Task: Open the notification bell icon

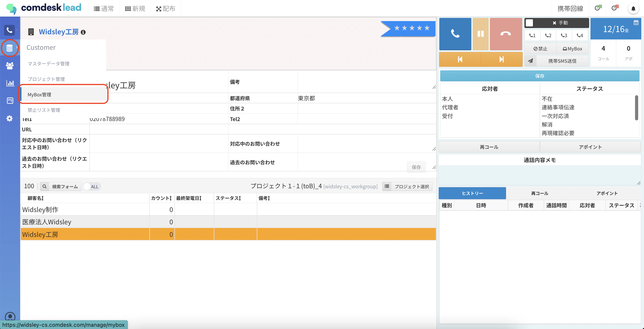Action: pyautogui.click(x=633, y=9)
